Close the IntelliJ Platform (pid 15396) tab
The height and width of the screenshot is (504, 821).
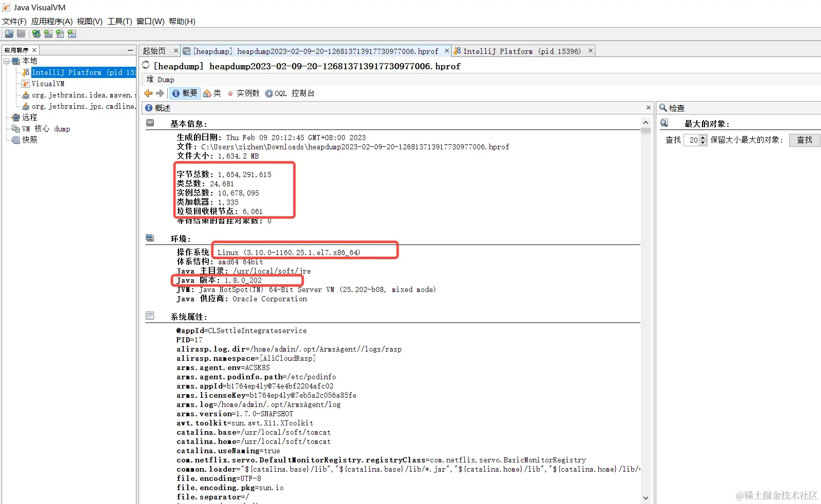coord(591,51)
